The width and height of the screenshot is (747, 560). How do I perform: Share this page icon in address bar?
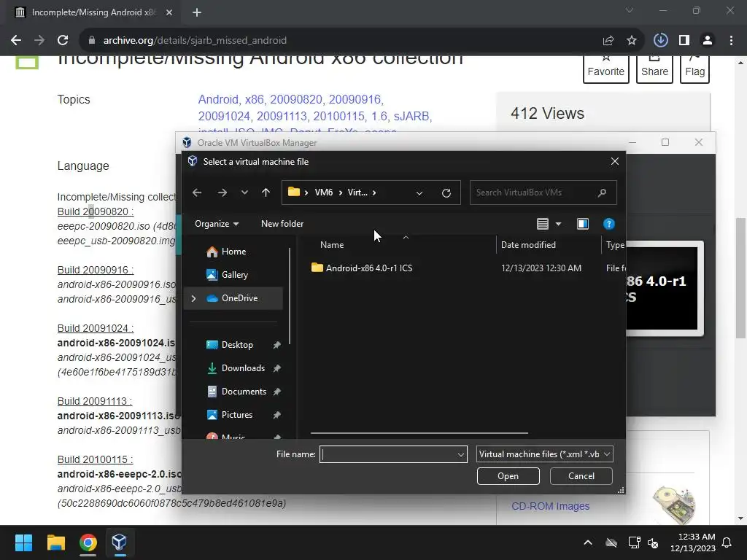pyautogui.click(x=608, y=41)
